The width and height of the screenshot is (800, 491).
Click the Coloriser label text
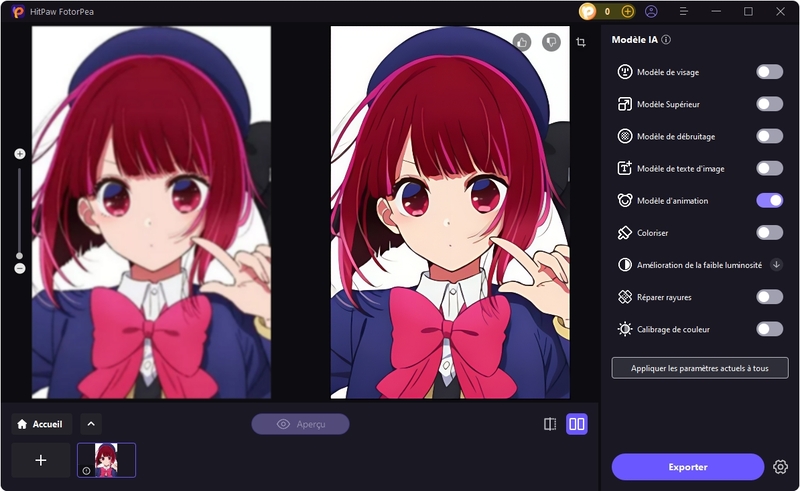[x=652, y=233]
